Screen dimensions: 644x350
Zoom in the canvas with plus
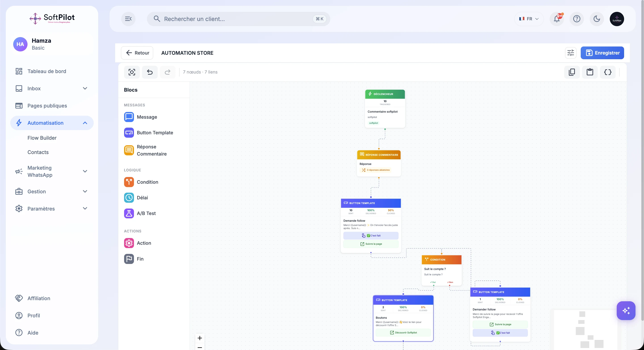tap(200, 338)
